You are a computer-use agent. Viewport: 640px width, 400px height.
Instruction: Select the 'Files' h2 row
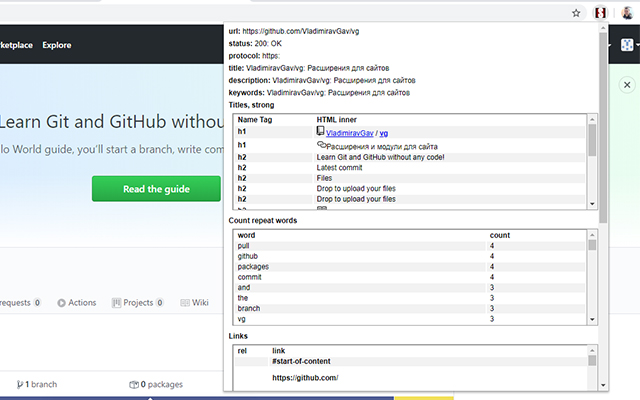(410, 178)
